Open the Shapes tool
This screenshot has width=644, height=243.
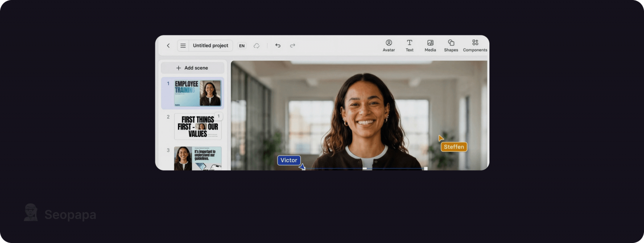pos(451,46)
